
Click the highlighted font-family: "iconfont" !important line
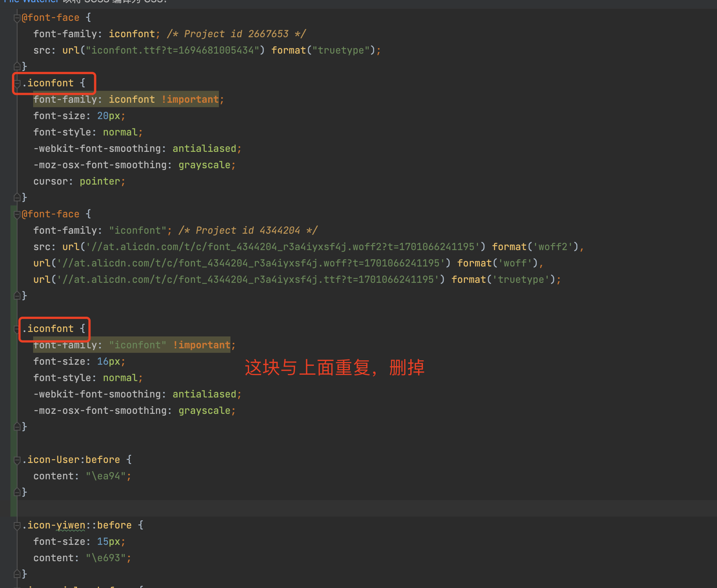[x=132, y=345]
